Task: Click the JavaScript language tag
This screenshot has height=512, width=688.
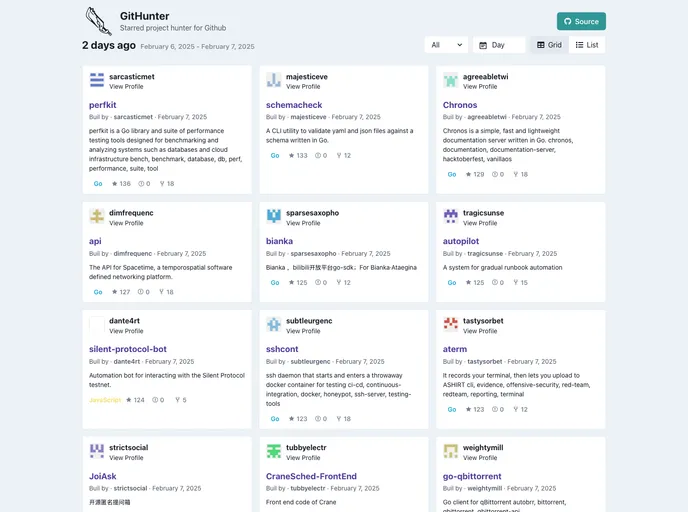Action: click(x=105, y=400)
